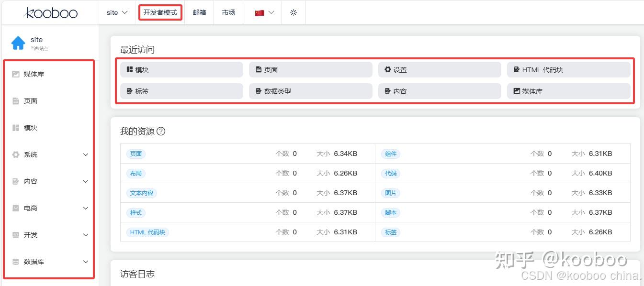Image resolution: width=644 pixels, height=286 pixels.
Task: Expand the 数据库 section in sidebar
Action: (48, 262)
